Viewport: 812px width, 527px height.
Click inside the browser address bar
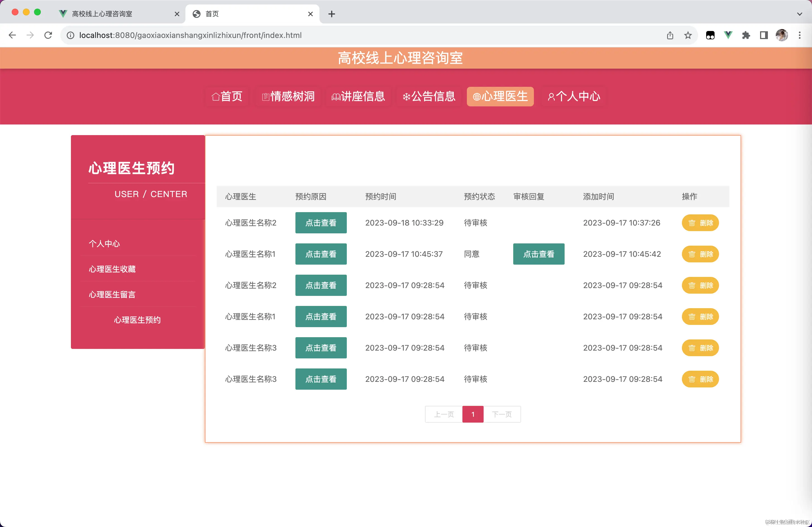pyautogui.click(x=239, y=35)
